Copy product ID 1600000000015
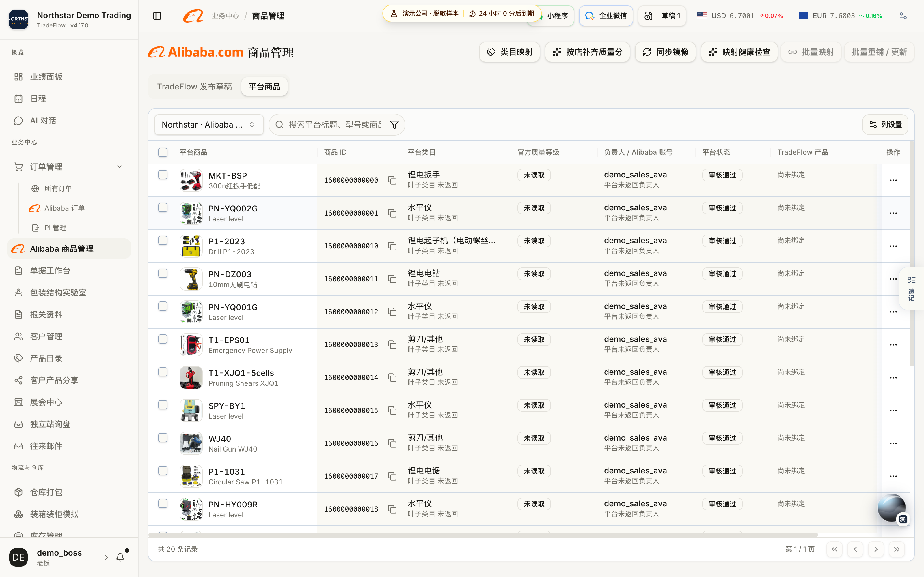The image size is (924, 577). pyautogui.click(x=392, y=410)
